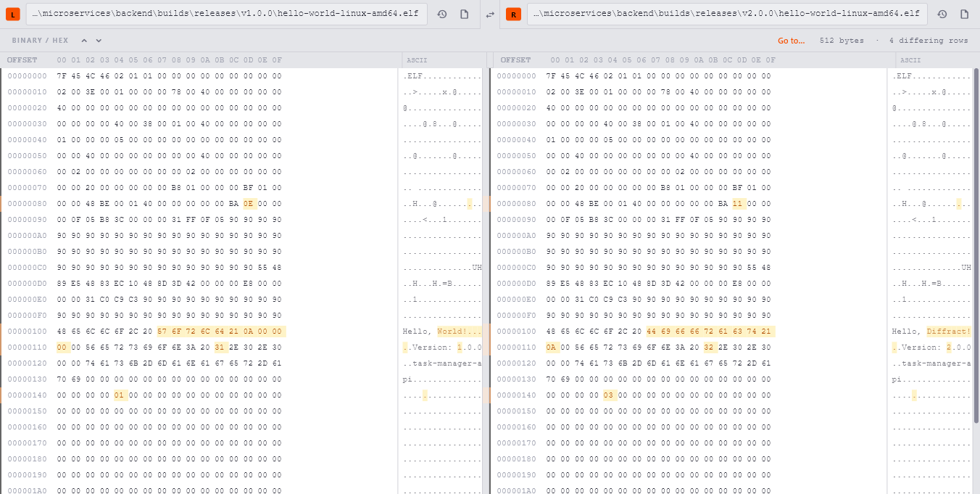Click the right pane OFFSET column header

coord(515,60)
